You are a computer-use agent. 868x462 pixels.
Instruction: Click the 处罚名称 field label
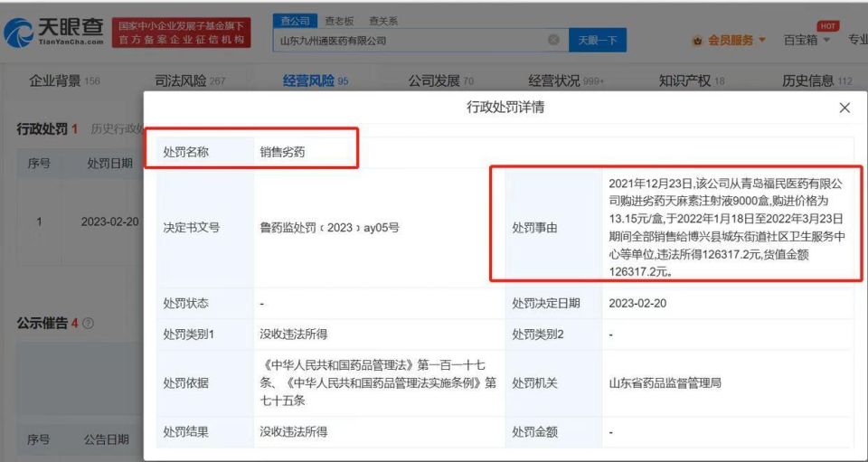185,152
